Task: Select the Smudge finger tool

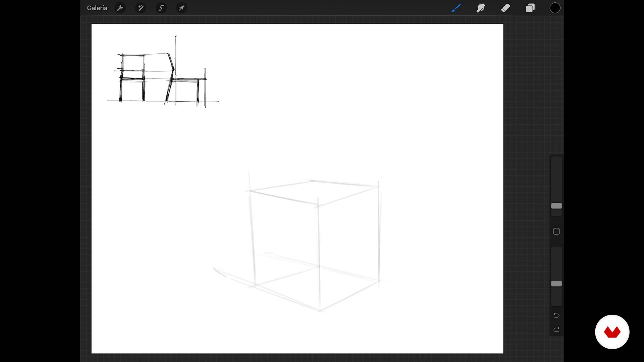Action: 481,8
